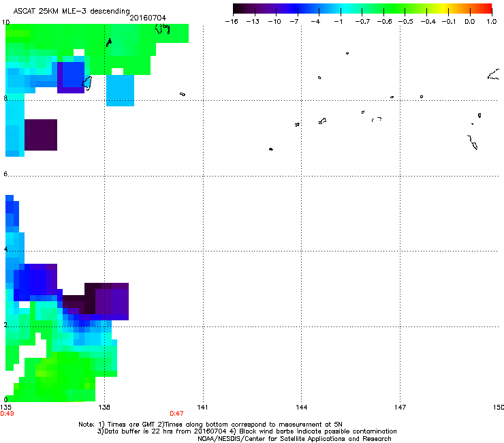Click the longitude 135 axis label
The height and width of the screenshot is (443, 504).
[5, 408]
